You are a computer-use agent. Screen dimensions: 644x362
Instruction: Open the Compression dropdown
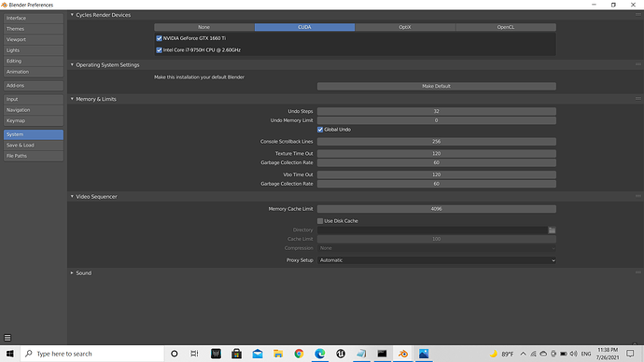coord(437,248)
